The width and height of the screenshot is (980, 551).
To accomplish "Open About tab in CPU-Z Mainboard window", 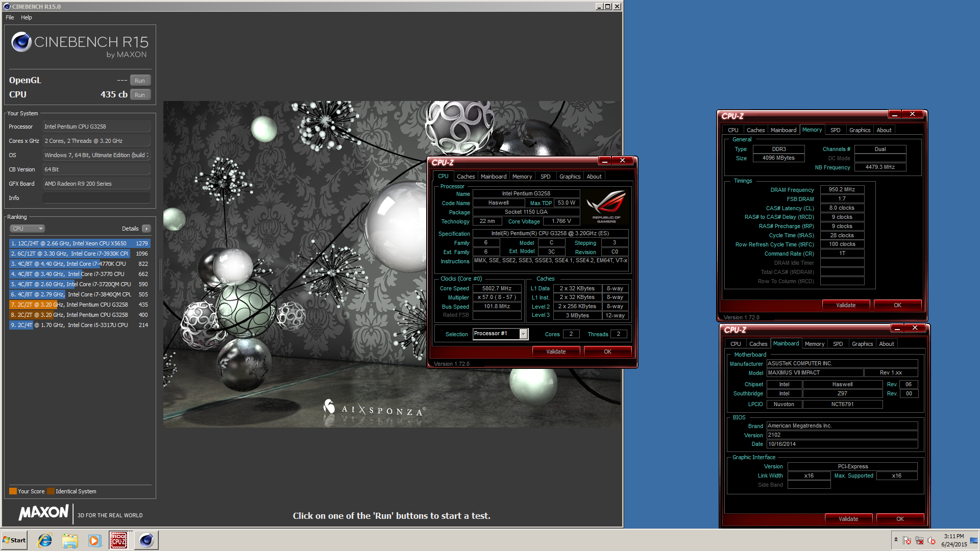I will coord(887,344).
